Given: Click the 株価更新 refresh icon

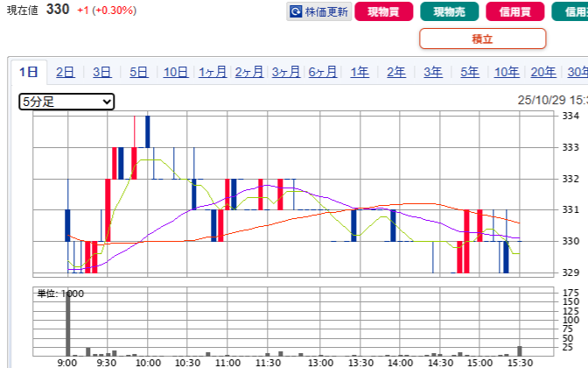Looking at the screenshot, I should pos(297,12).
